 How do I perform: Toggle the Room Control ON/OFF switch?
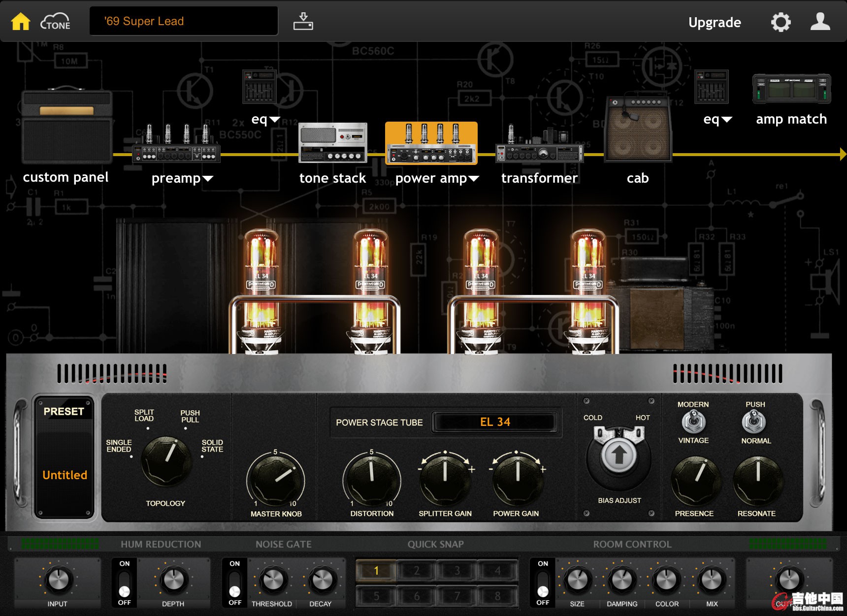tap(543, 583)
